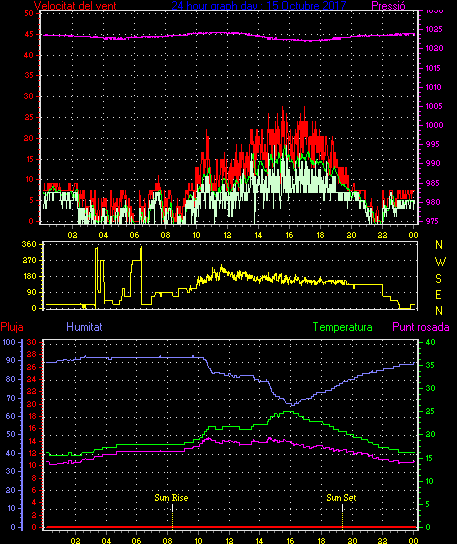The width and height of the screenshot is (457, 544).
Task: Select '1005' on the pressure axis
Action: click(434, 106)
